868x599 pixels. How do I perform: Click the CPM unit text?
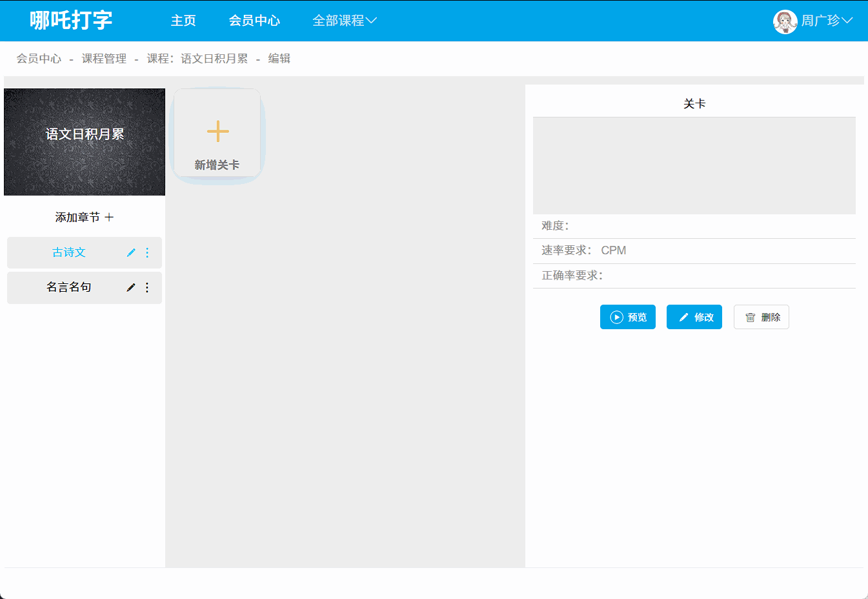click(614, 250)
